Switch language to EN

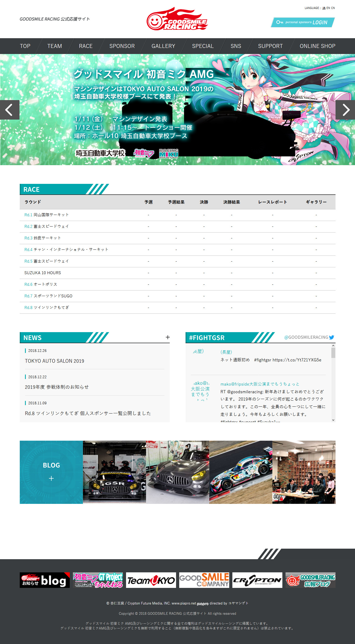coord(328,8)
